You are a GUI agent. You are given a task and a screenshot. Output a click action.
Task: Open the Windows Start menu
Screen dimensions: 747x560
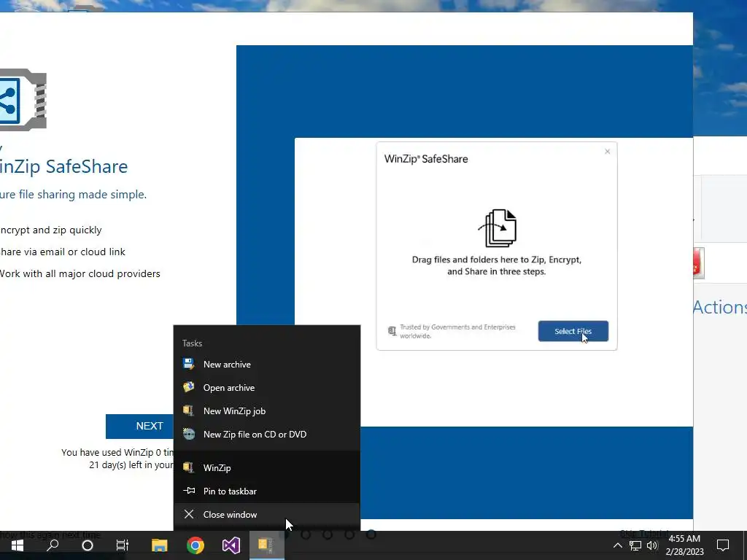pos(18,545)
